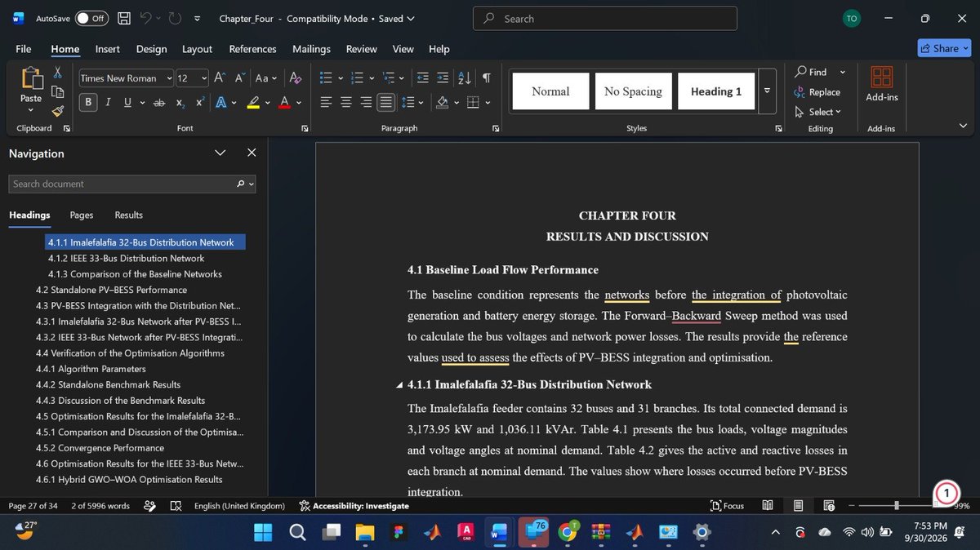
Task: Click the Undo arrow in title bar
Action: (145, 18)
